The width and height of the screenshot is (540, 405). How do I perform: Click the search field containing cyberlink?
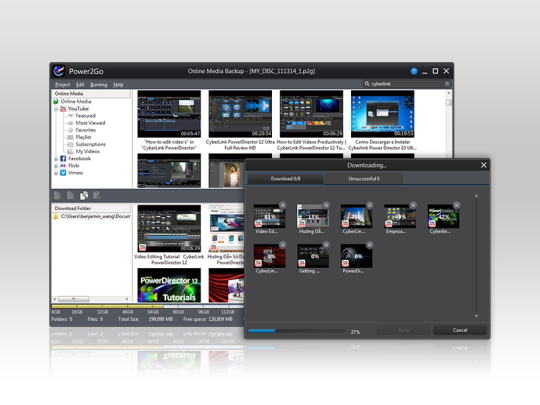(406, 84)
